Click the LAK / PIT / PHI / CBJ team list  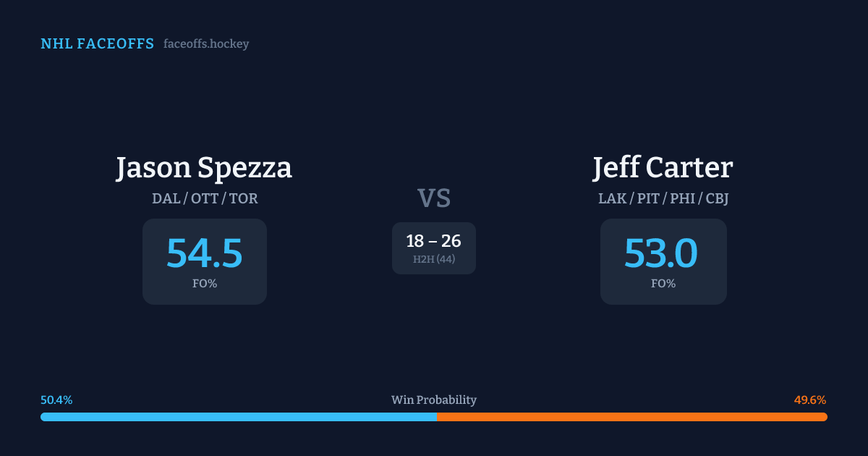663,198
